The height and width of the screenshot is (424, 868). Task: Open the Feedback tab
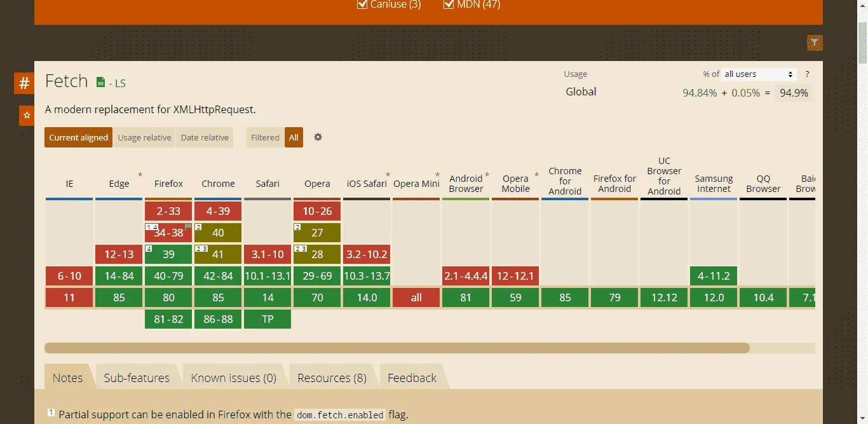click(412, 378)
